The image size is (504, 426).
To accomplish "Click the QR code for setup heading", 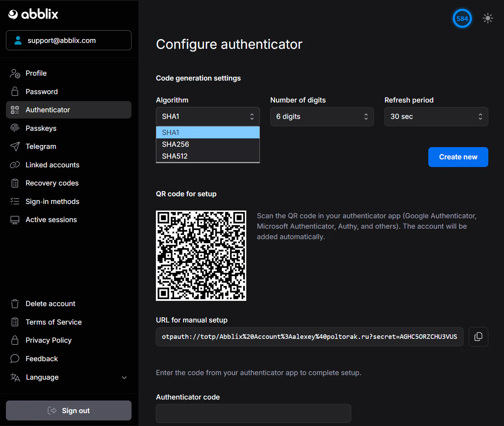I will [x=186, y=194].
